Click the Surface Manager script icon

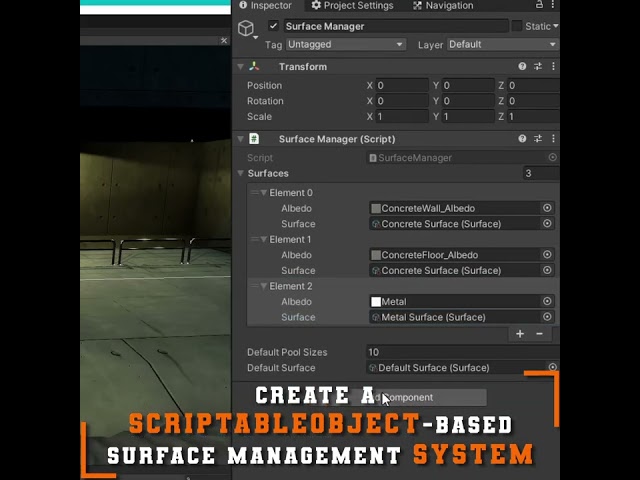[x=254, y=139]
